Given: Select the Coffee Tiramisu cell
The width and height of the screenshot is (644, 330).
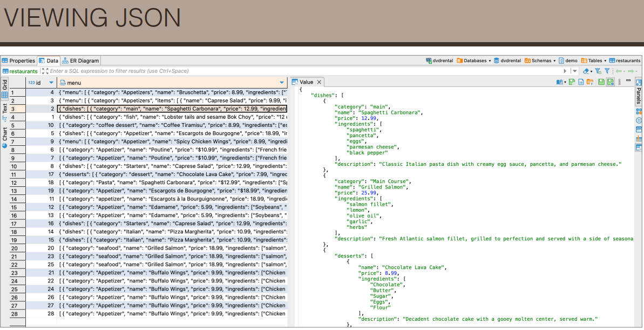Looking at the screenshot, I should click(x=172, y=125).
